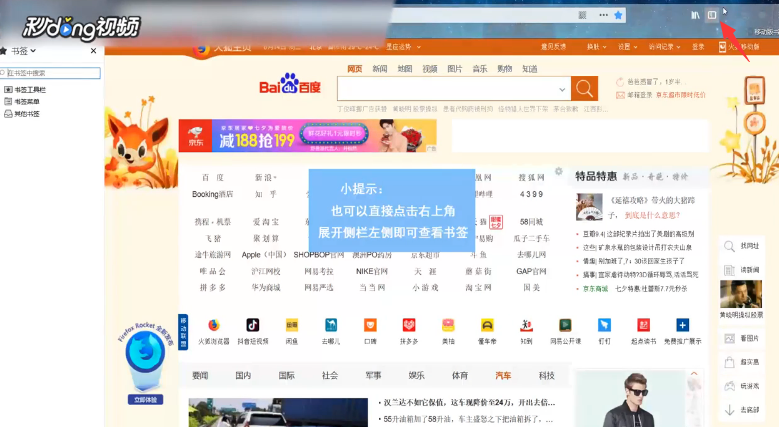Expand the 设置 dropdown

(x=627, y=47)
